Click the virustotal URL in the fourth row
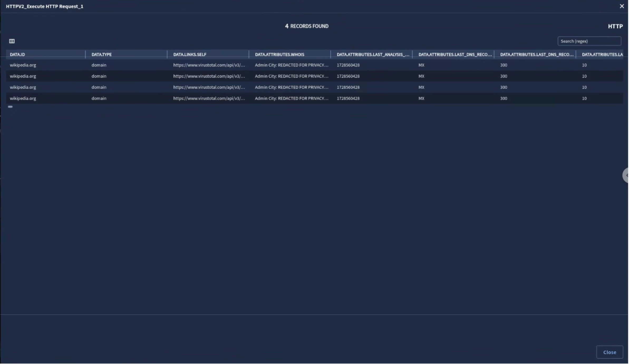 coord(209,98)
